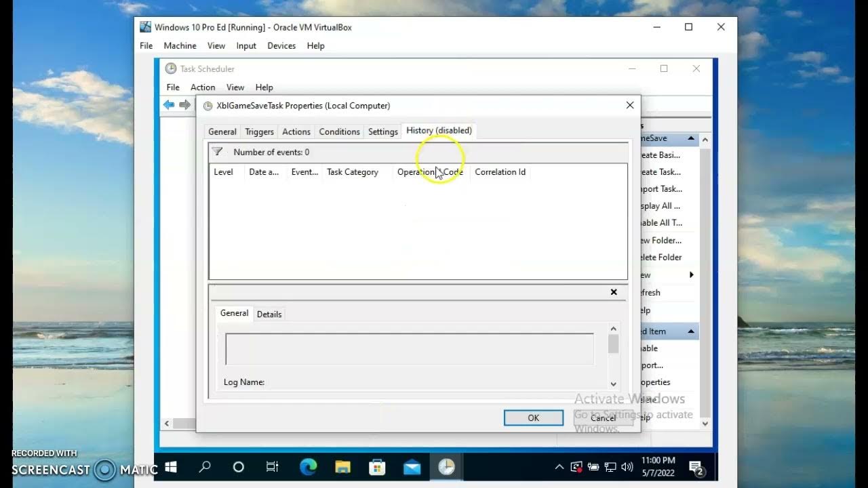Click the empty description box above Log Name
The width and height of the screenshot is (868, 488).
410,349
